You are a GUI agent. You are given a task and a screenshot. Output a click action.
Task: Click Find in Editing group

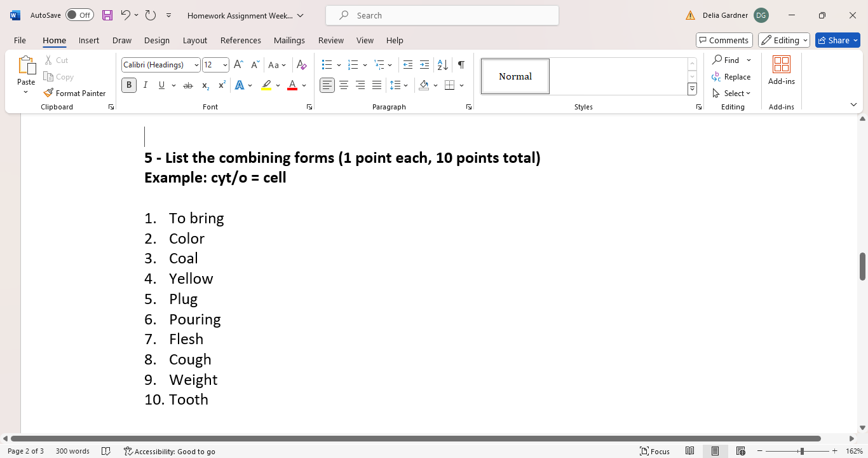pyautogui.click(x=726, y=60)
